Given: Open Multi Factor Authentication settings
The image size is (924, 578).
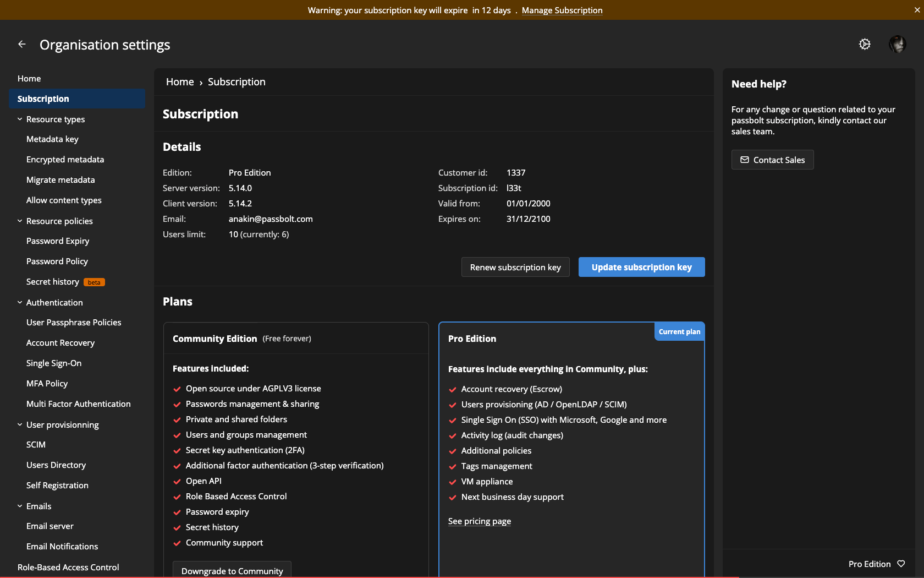Looking at the screenshot, I should click(79, 404).
